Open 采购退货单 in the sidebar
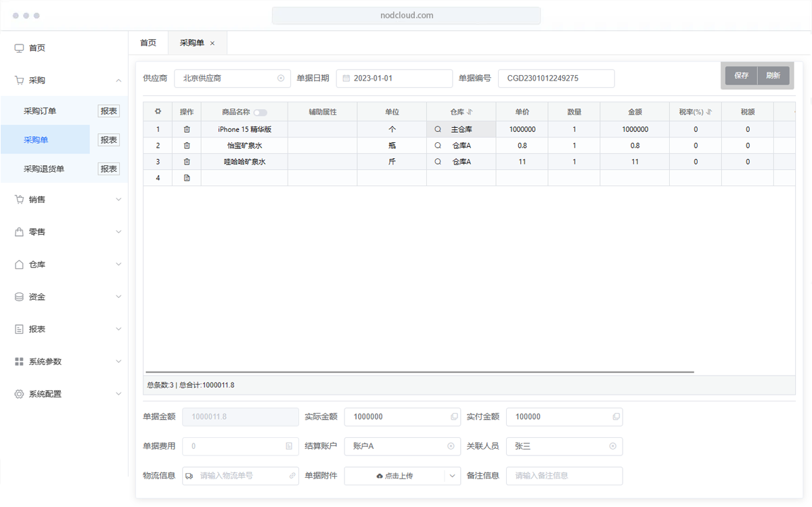The image size is (812, 507). point(44,169)
